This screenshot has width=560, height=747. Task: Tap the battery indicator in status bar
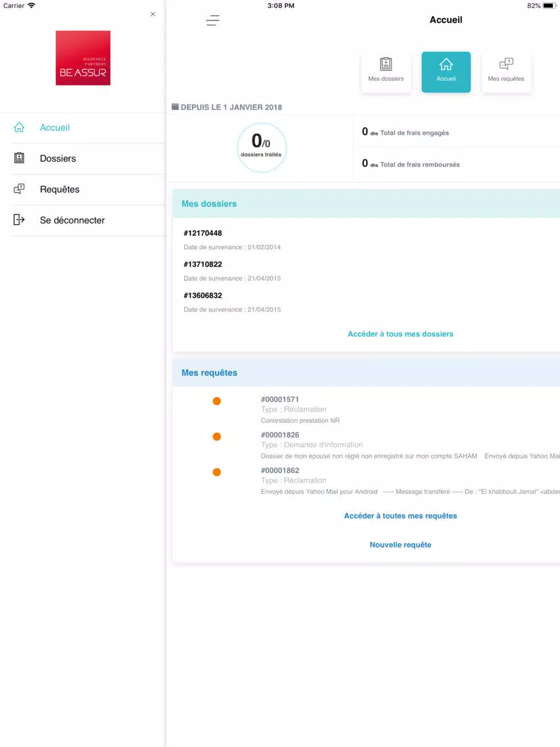pyautogui.click(x=549, y=6)
